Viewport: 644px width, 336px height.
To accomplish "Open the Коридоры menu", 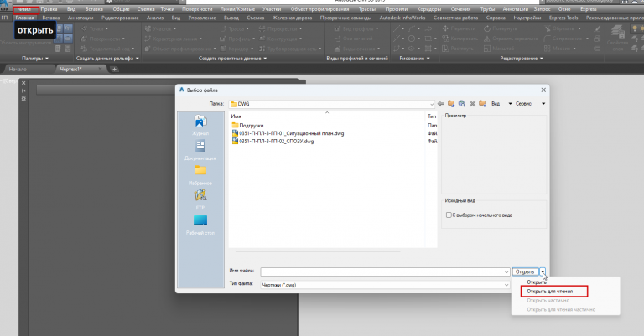I will (429, 9).
